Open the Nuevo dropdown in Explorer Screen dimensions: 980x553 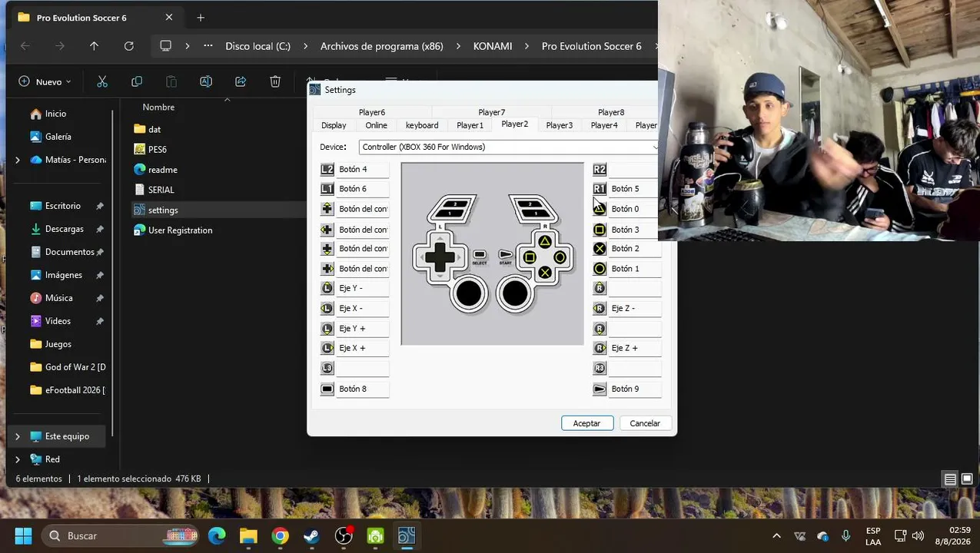[45, 81]
